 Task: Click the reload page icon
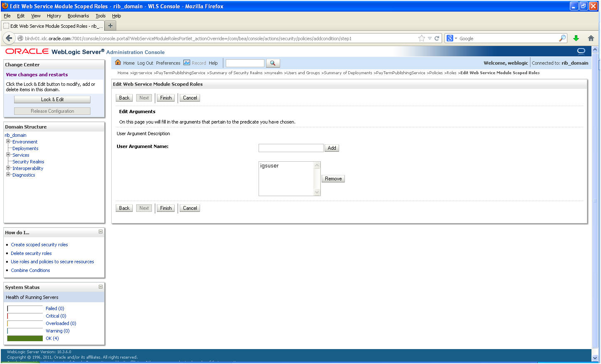point(437,38)
